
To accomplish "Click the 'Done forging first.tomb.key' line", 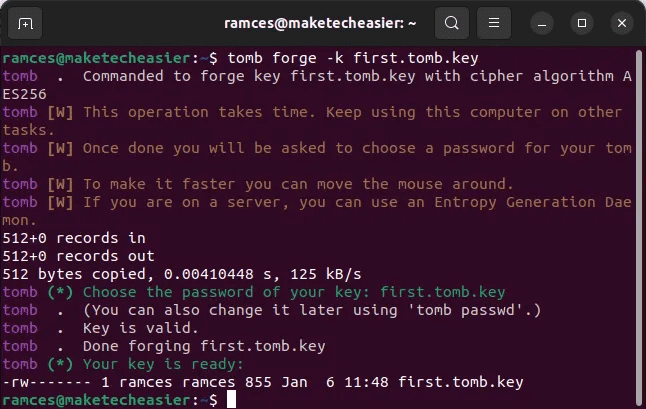I will [205, 346].
